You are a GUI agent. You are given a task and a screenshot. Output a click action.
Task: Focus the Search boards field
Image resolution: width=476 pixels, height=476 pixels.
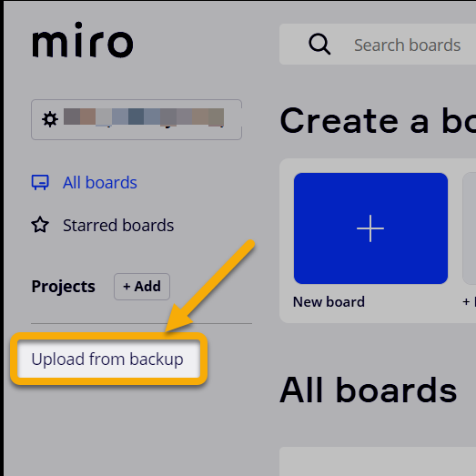click(x=378, y=45)
